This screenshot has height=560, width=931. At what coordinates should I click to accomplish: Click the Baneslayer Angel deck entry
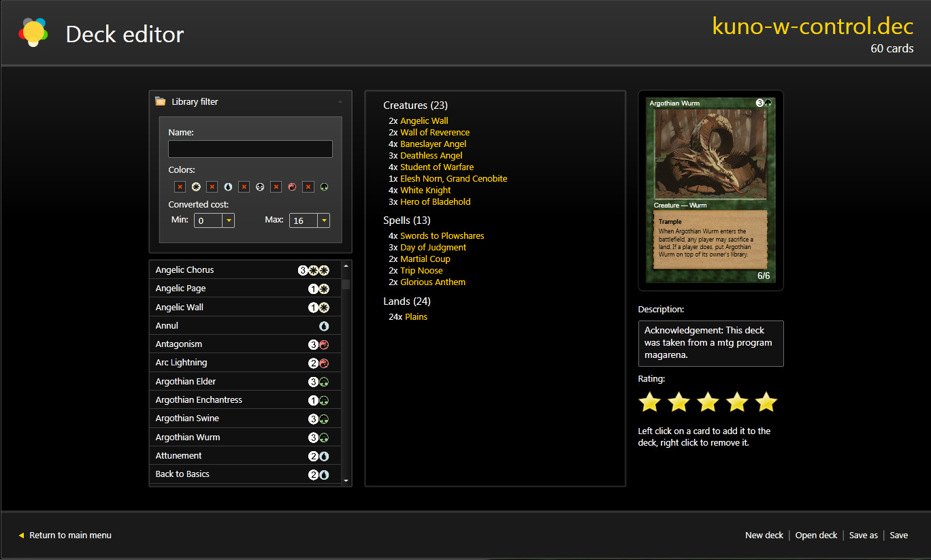[433, 144]
